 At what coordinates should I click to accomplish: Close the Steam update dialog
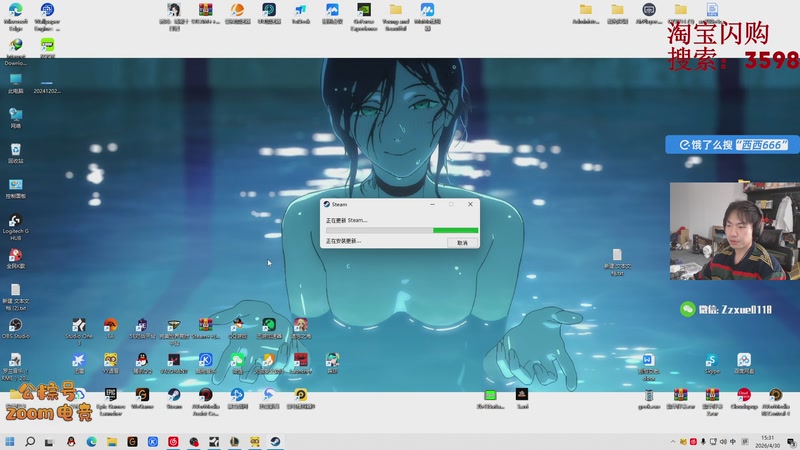coord(470,204)
